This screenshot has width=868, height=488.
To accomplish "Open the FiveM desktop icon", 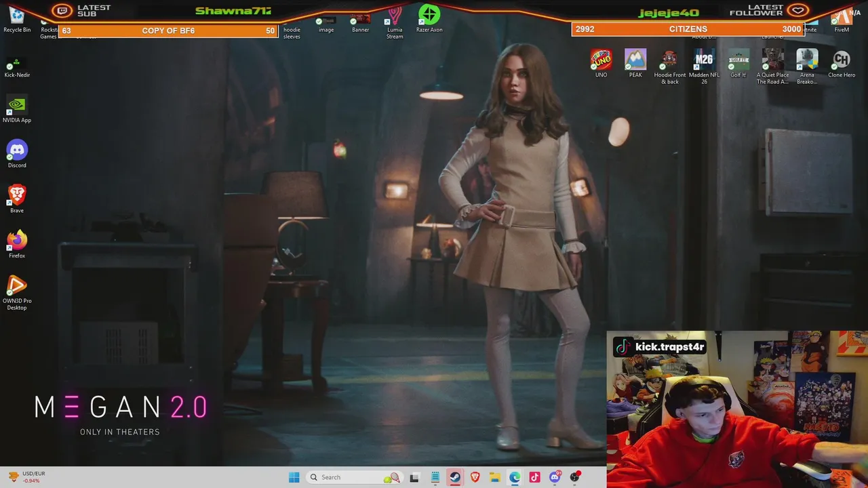I will [x=842, y=20].
